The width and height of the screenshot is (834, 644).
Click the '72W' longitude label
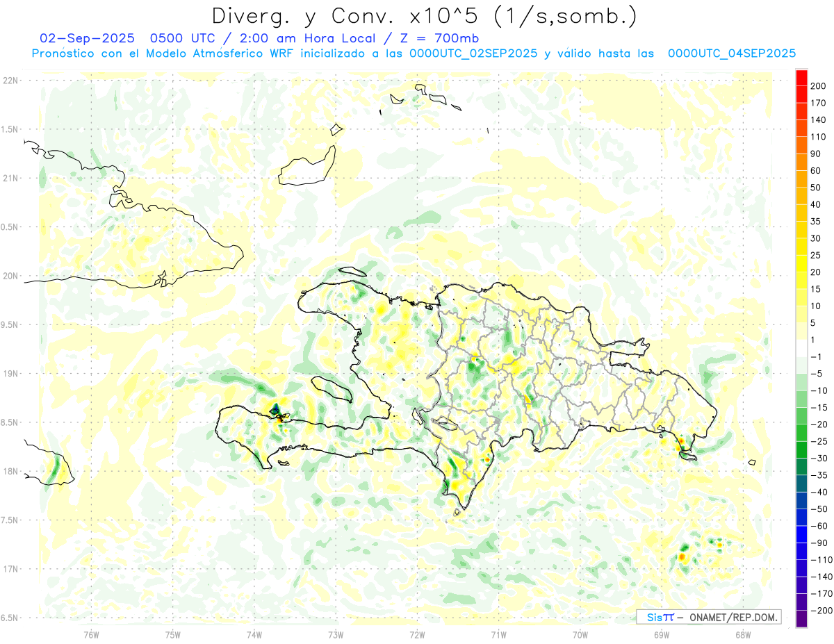pyautogui.click(x=417, y=635)
